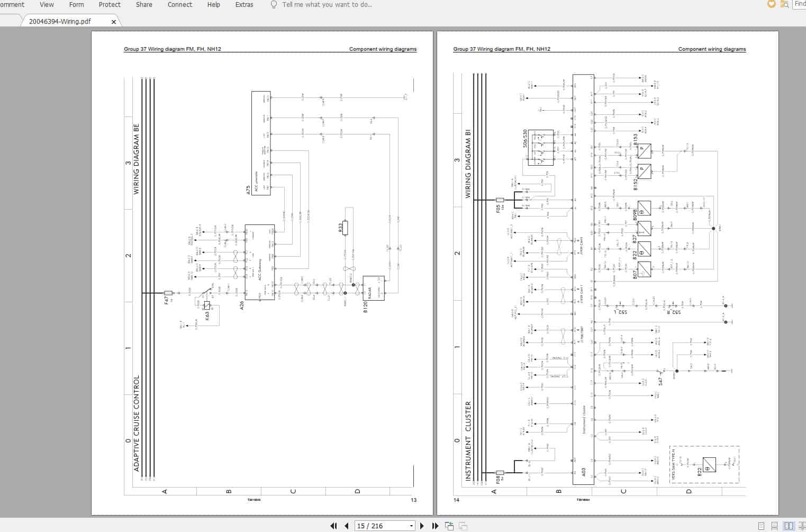806x532 pixels.
Task: Open the Form menu
Action: pos(76,4)
